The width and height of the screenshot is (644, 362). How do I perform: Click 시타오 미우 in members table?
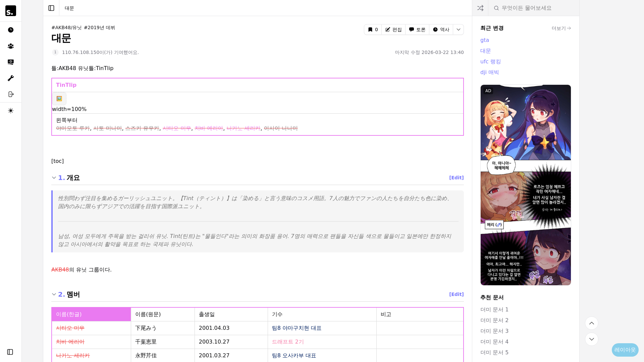click(70, 328)
